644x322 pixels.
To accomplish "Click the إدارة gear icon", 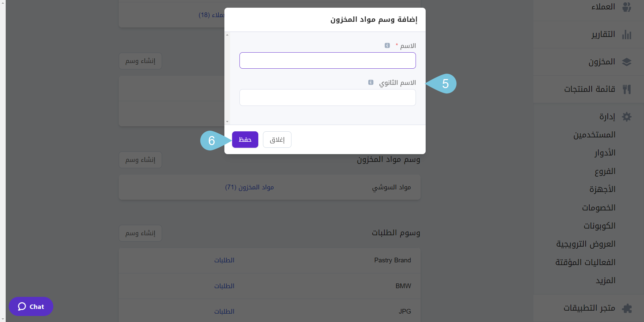I will coord(627,117).
